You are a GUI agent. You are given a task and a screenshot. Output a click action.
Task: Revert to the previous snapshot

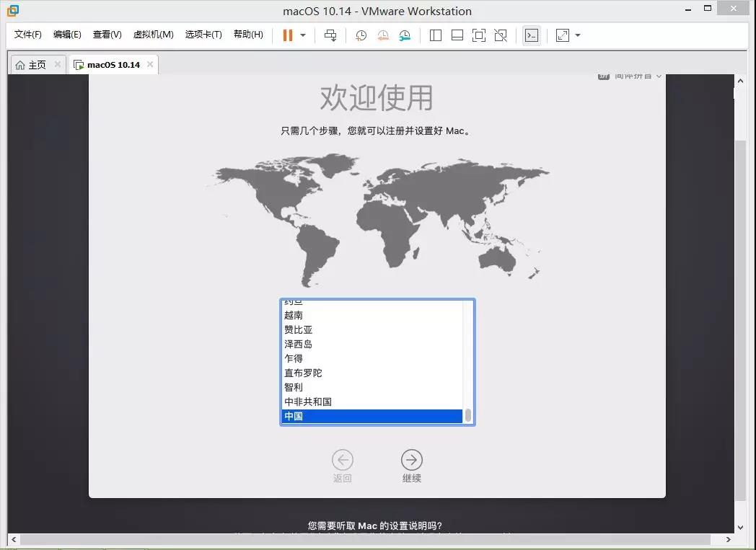point(383,35)
